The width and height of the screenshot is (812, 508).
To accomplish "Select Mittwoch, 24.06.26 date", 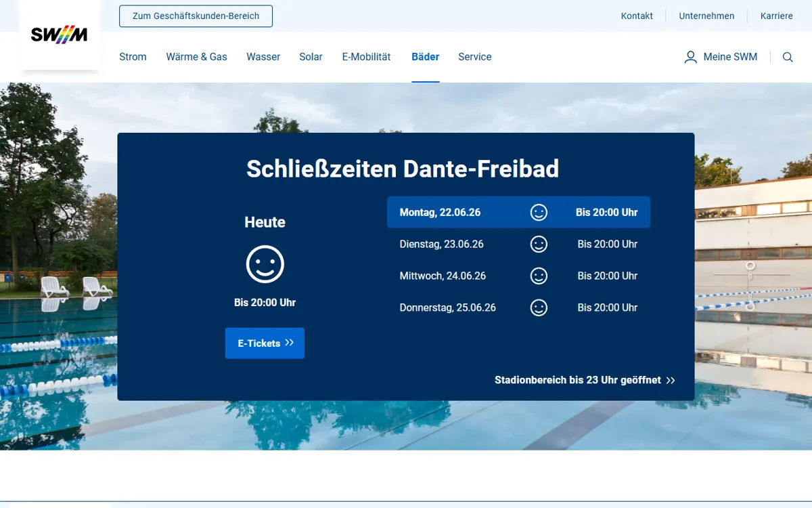I will pyautogui.click(x=443, y=276).
